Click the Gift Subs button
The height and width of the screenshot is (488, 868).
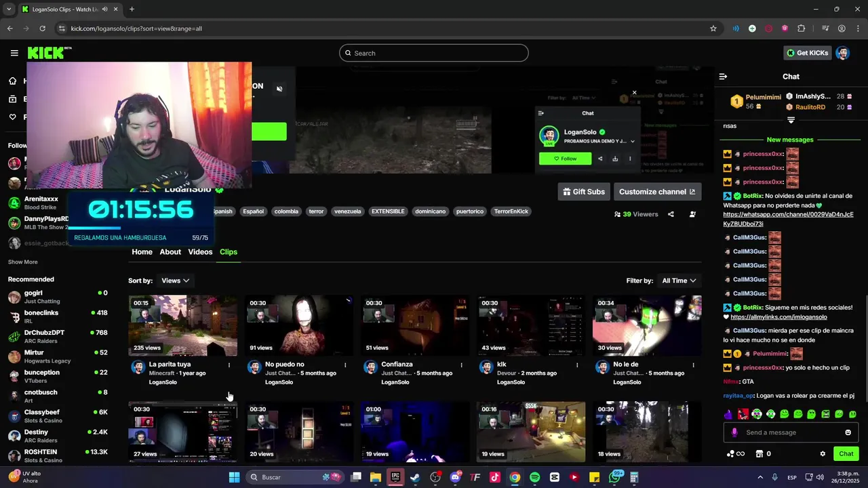[584, 192]
